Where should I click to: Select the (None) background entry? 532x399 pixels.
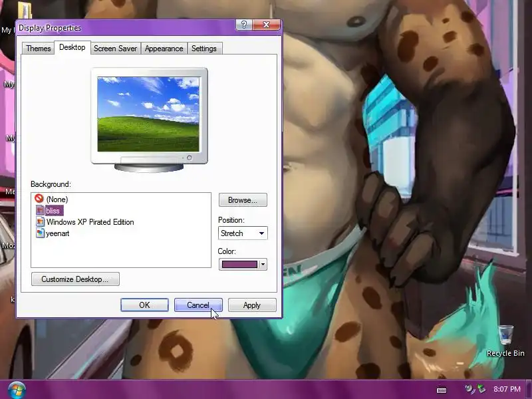pos(51,199)
